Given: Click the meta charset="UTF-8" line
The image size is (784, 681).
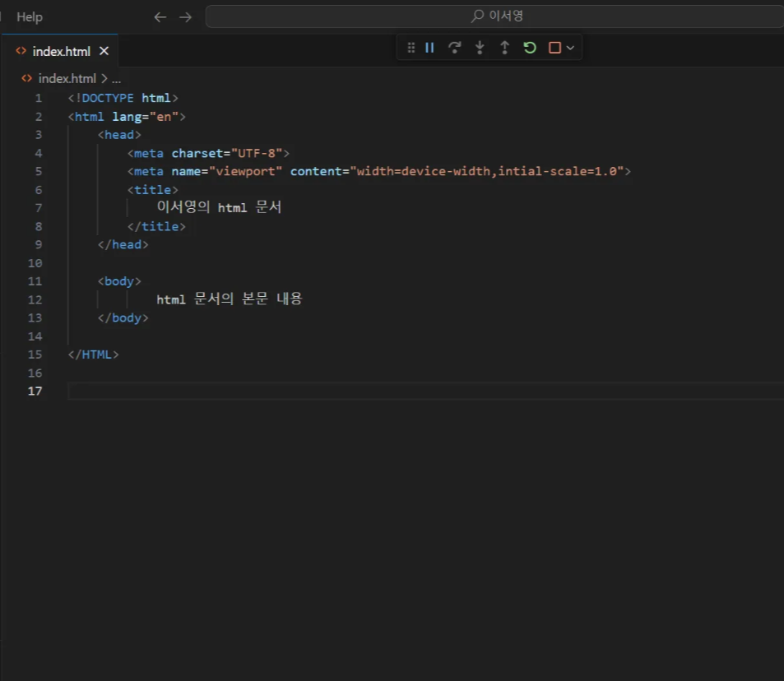Looking at the screenshot, I should pyautogui.click(x=208, y=153).
